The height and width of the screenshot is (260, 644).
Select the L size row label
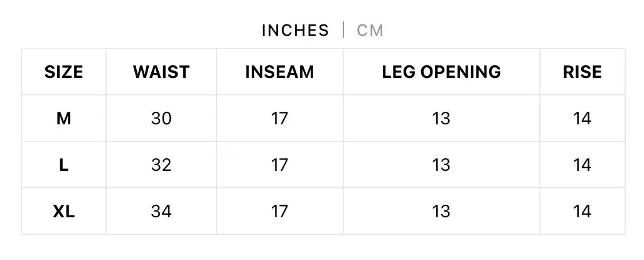point(63,165)
